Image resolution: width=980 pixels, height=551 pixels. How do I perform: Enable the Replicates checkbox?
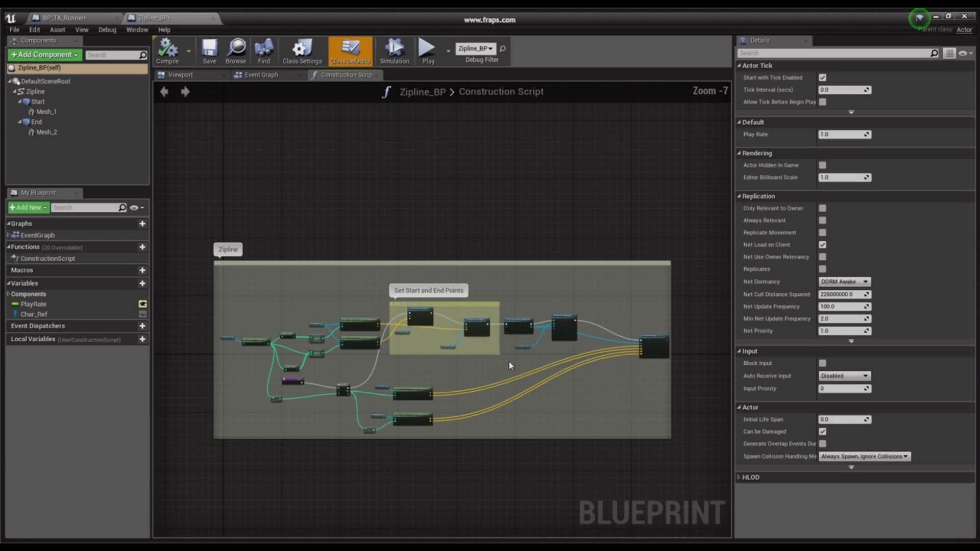pos(822,269)
